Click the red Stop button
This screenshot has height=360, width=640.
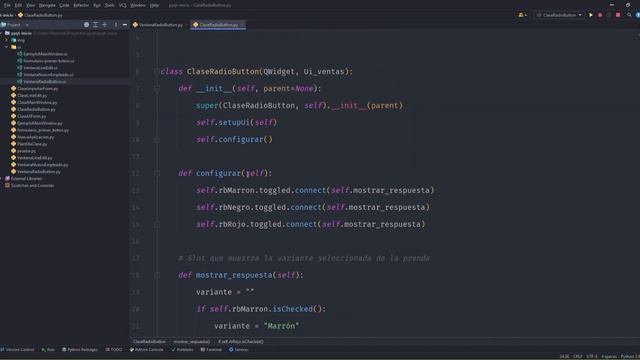point(618,15)
